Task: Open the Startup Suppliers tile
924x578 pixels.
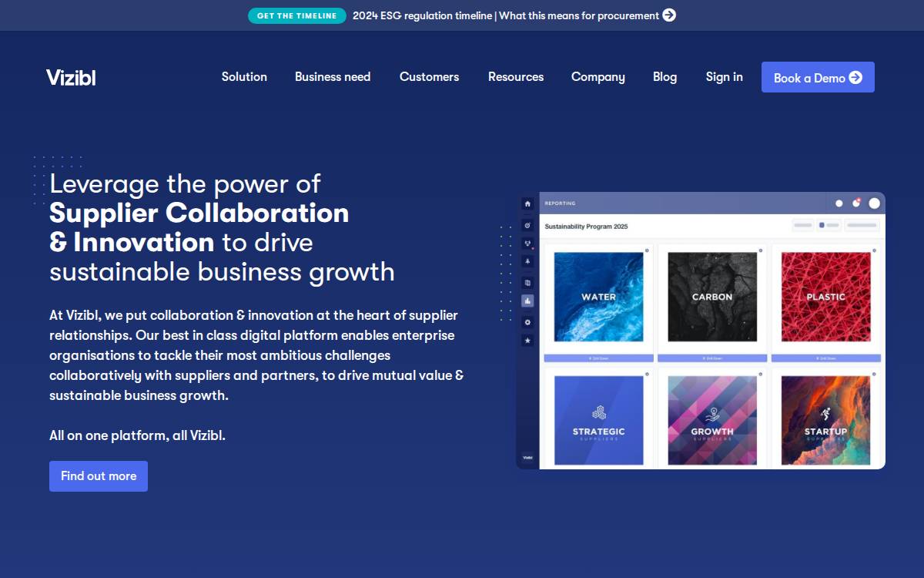Action: click(x=826, y=421)
